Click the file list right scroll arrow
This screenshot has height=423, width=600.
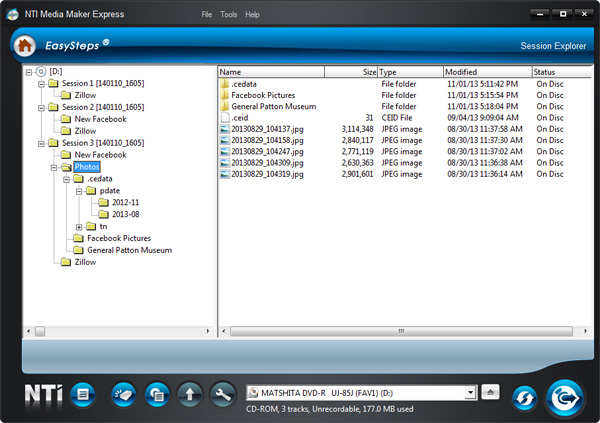[x=585, y=331]
